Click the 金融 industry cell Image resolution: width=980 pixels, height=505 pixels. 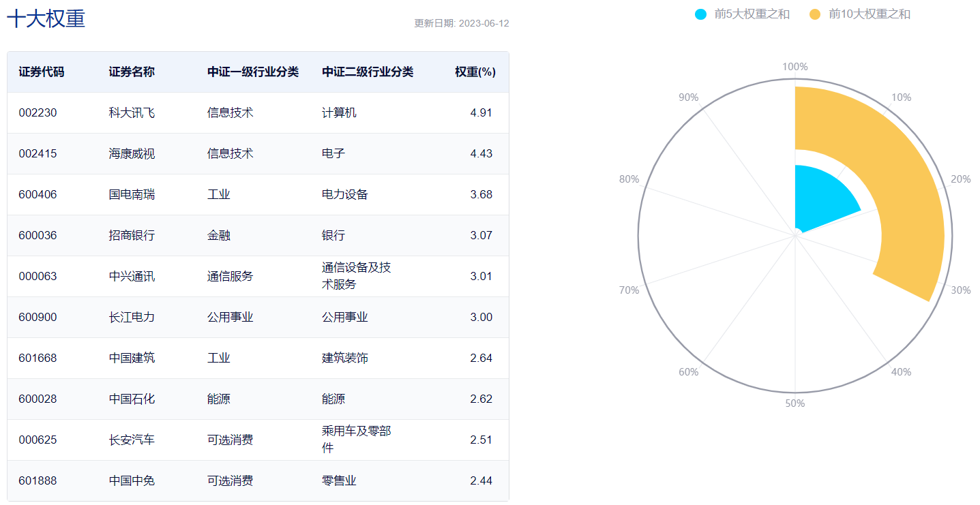[x=219, y=235]
